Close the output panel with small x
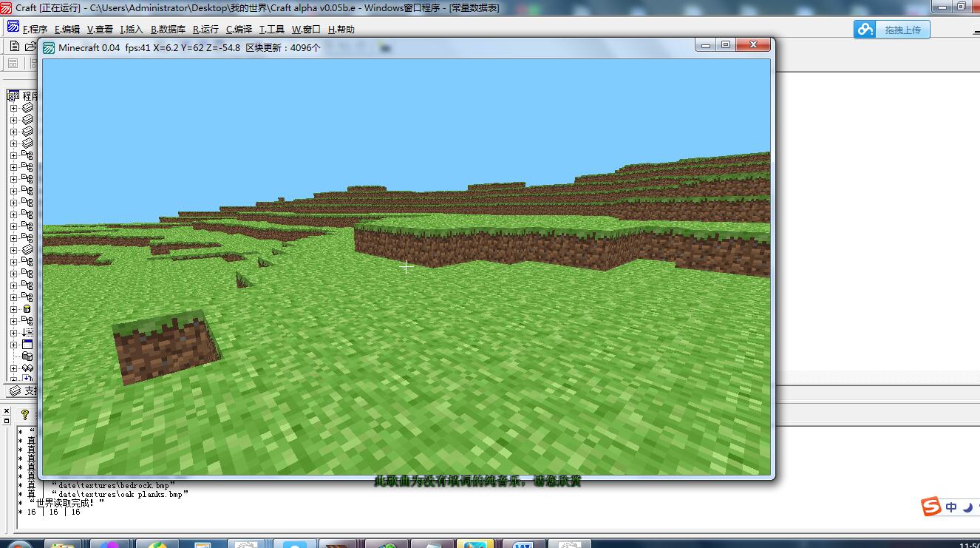This screenshot has height=548, width=980. (x=7, y=411)
